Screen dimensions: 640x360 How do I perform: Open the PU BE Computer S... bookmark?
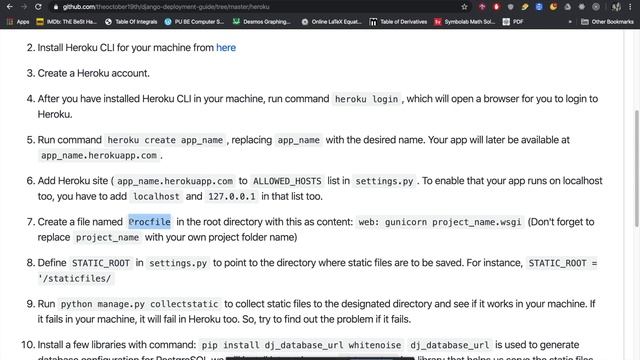pyautogui.click(x=194, y=22)
